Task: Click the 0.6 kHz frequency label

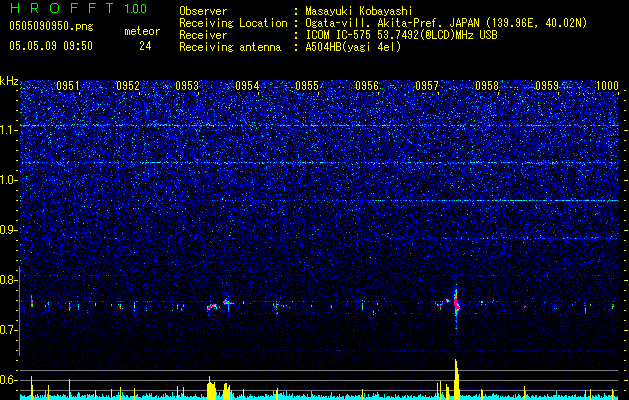Action: click(9, 380)
